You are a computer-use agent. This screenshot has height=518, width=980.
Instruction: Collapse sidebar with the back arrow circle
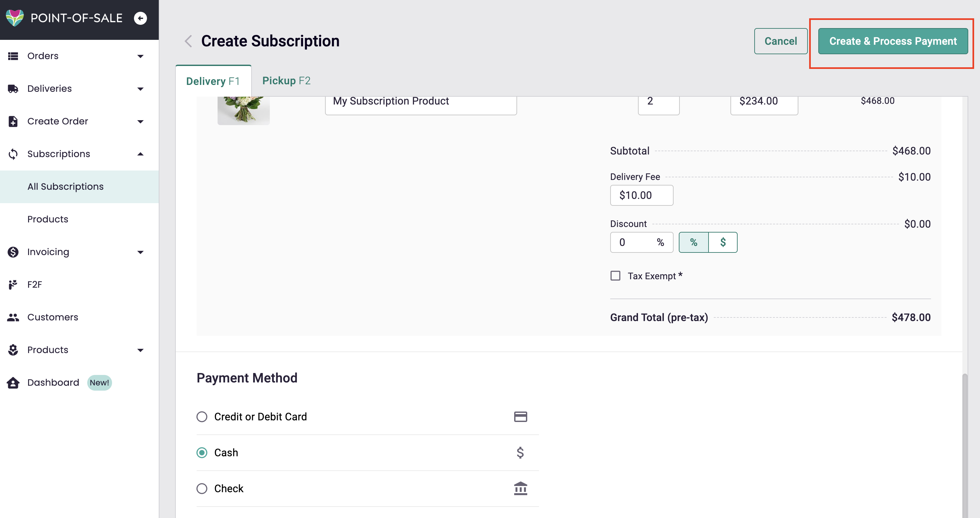click(140, 18)
